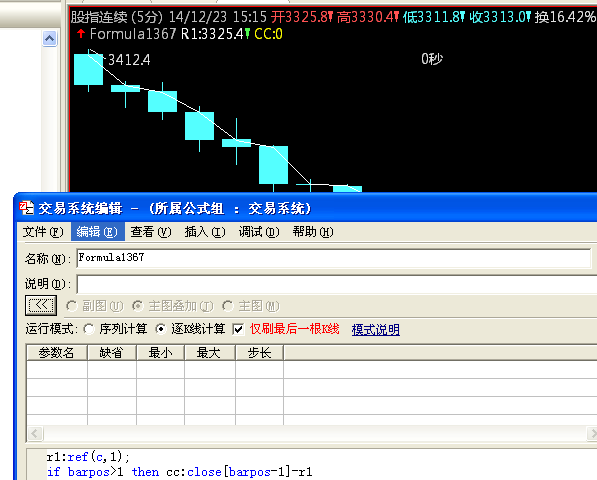Click the 换16.42% turnover value
597x480 pixels.
click(565, 17)
